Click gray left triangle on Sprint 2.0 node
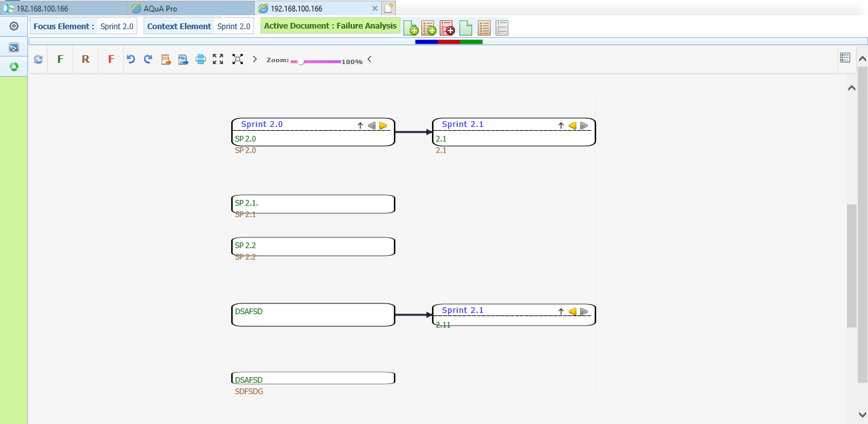Viewport: 868px width, 424px height. 372,126
